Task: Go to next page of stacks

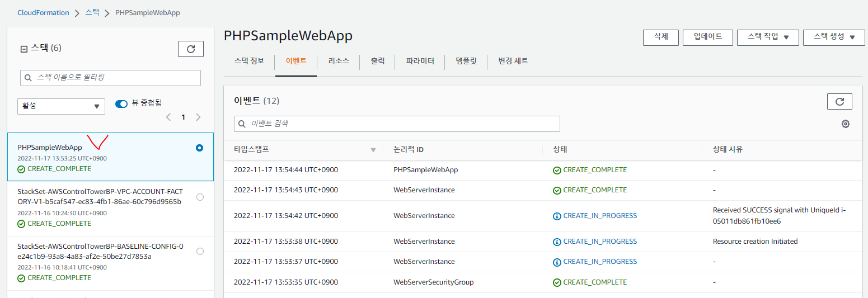Action: point(198,117)
